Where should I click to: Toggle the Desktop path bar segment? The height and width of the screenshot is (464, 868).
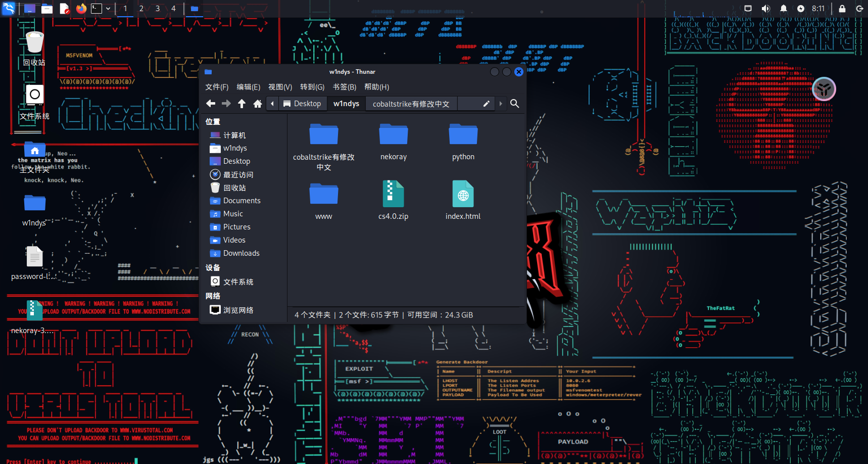pyautogui.click(x=302, y=104)
